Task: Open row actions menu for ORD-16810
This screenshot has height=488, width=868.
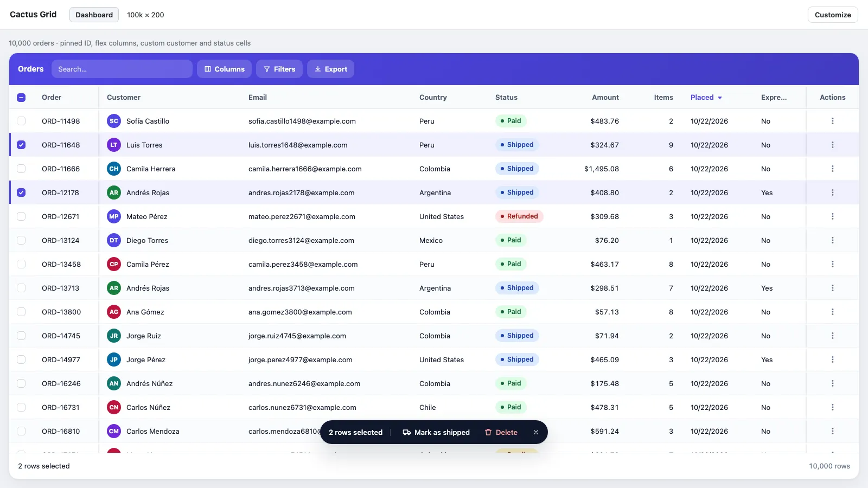Action: point(833,431)
